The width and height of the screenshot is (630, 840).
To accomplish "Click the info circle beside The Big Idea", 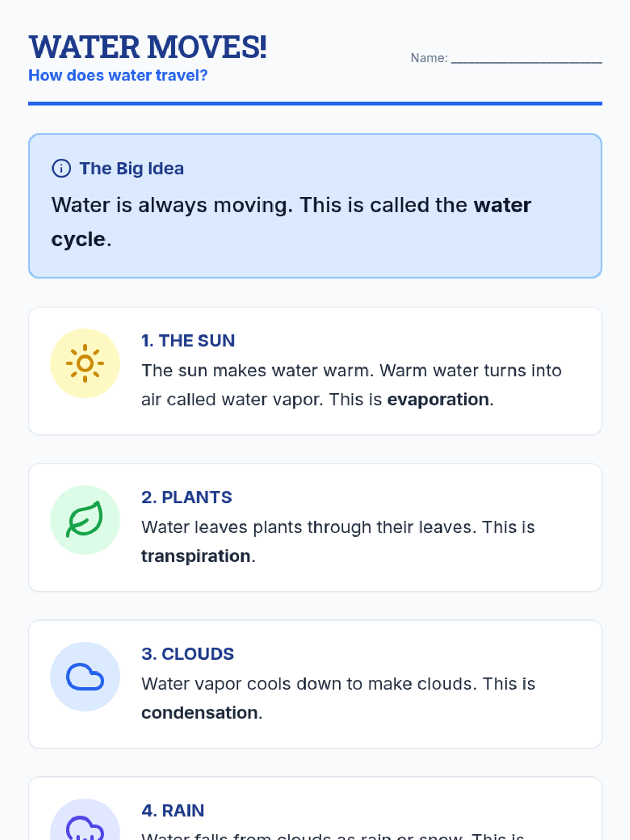I will point(61,169).
